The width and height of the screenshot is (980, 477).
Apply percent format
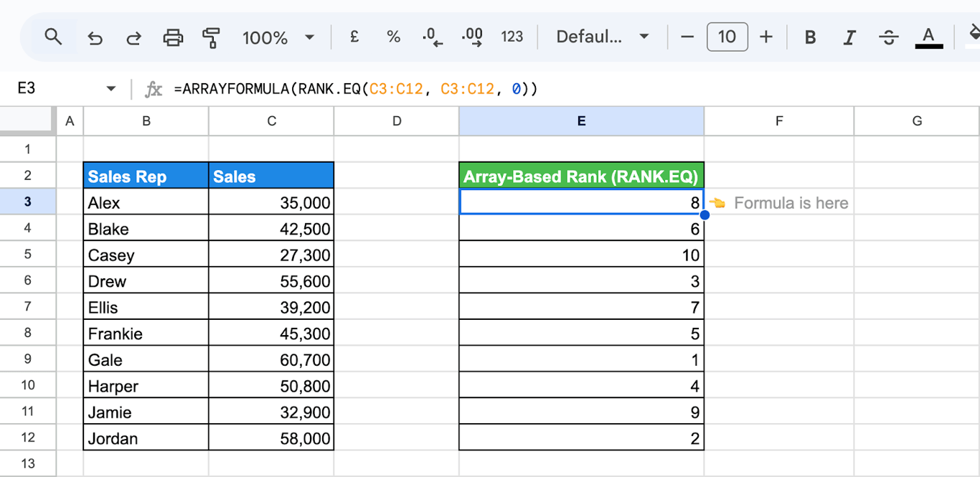pos(393,37)
